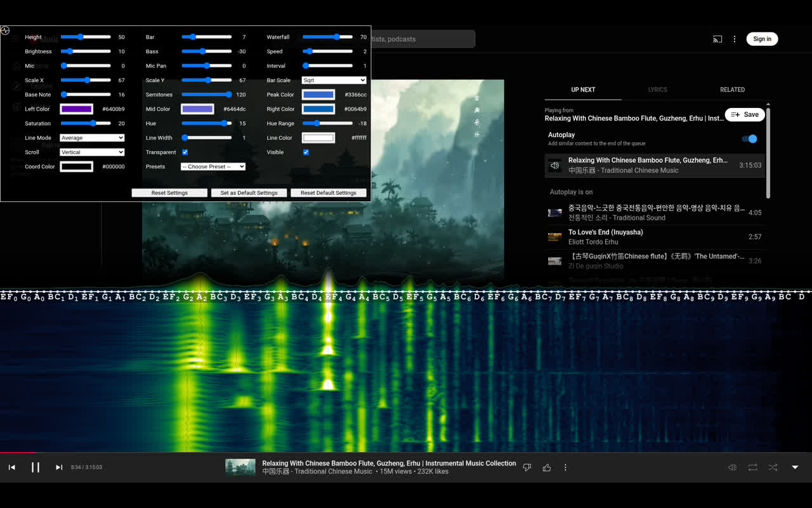
Task: Open the player bar more options menu
Action: 565,467
